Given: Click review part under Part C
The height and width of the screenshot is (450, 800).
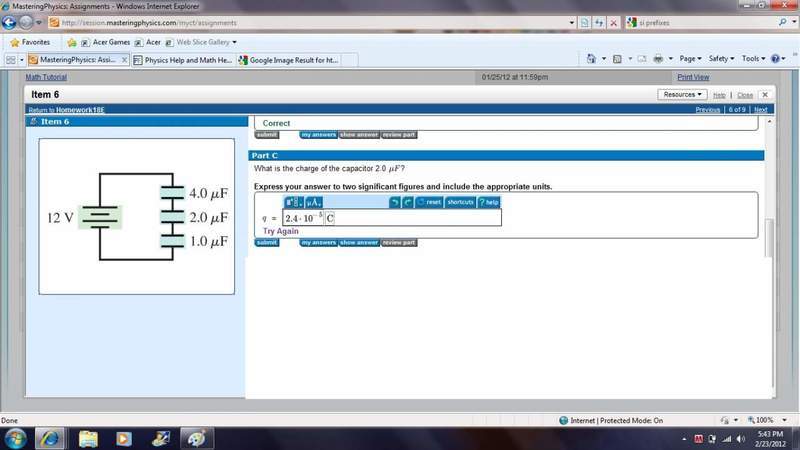Looking at the screenshot, I should pos(399,242).
